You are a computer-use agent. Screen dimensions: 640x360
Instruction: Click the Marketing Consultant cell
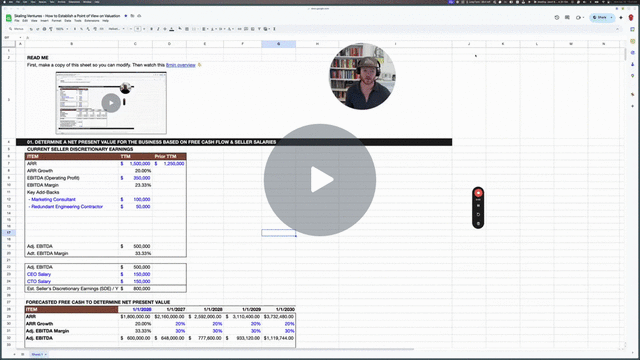(71, 200)
